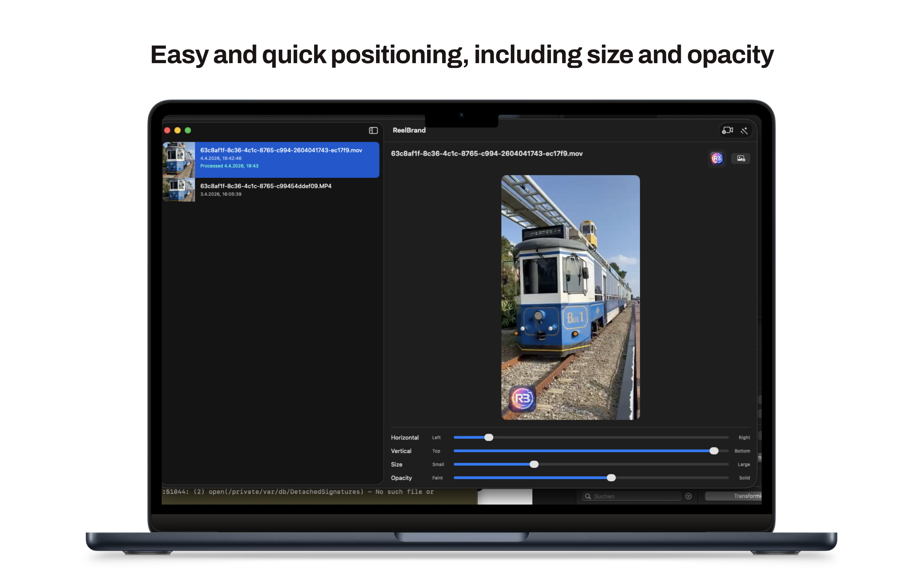Click the magic wand process icon
924x577 pixels.
coord(744,130)
